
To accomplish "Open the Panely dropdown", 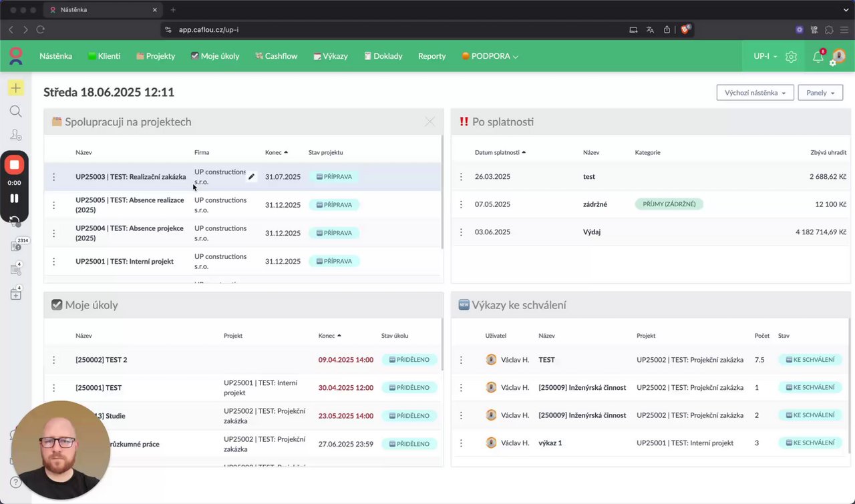I will point(820,93).
